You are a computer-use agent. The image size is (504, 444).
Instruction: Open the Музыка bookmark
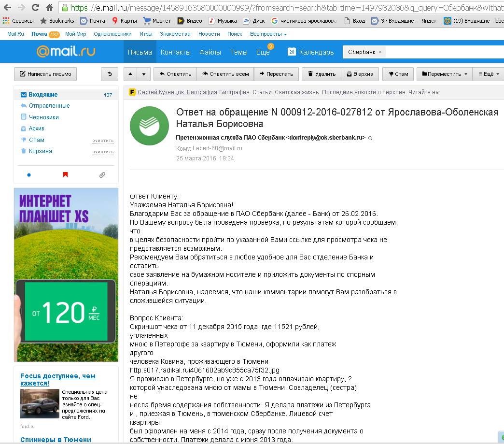click(x=223, y=21)
